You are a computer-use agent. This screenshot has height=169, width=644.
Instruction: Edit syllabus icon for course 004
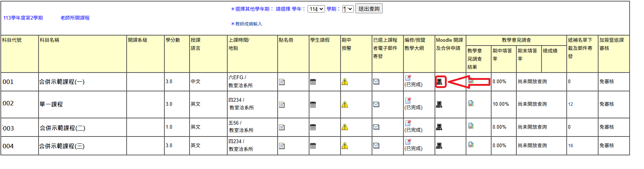click(x=408, y=142)
